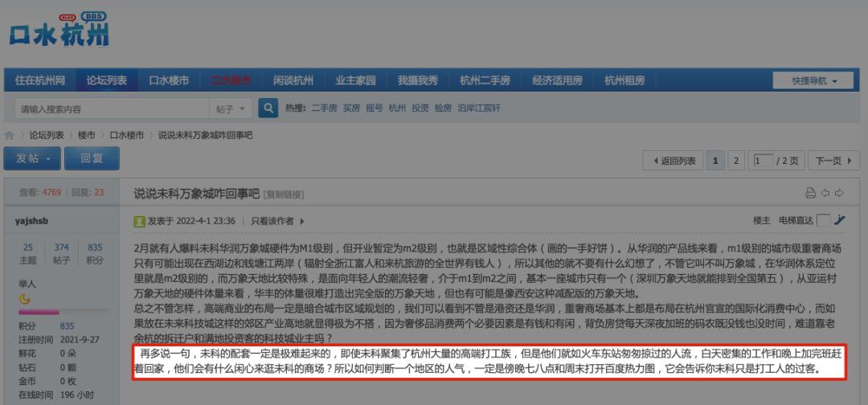Click the 374 帖子 count
The image size is (868, 405).
tap(61, 253)
